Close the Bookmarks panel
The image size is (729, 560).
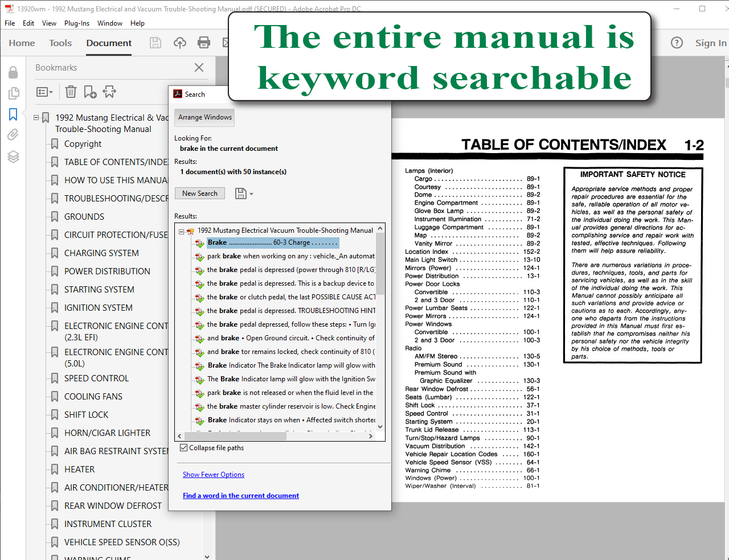[x=199, y=67]
